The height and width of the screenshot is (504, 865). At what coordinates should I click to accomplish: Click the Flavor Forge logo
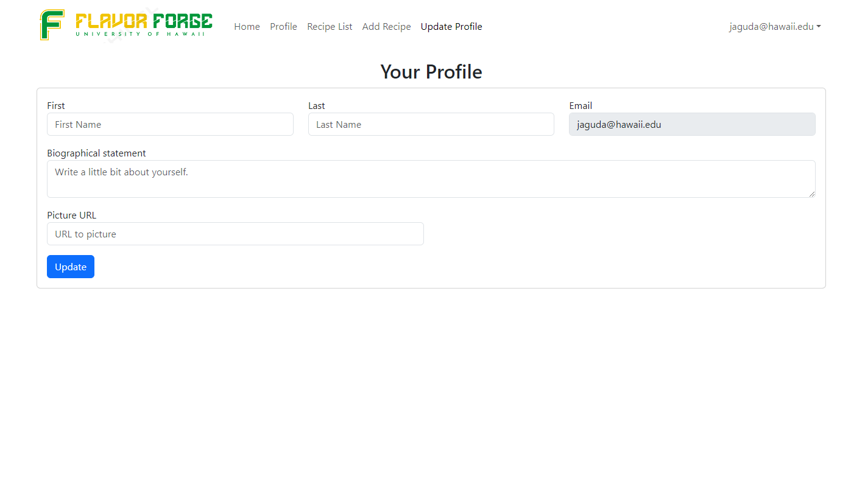pos(126,25)
